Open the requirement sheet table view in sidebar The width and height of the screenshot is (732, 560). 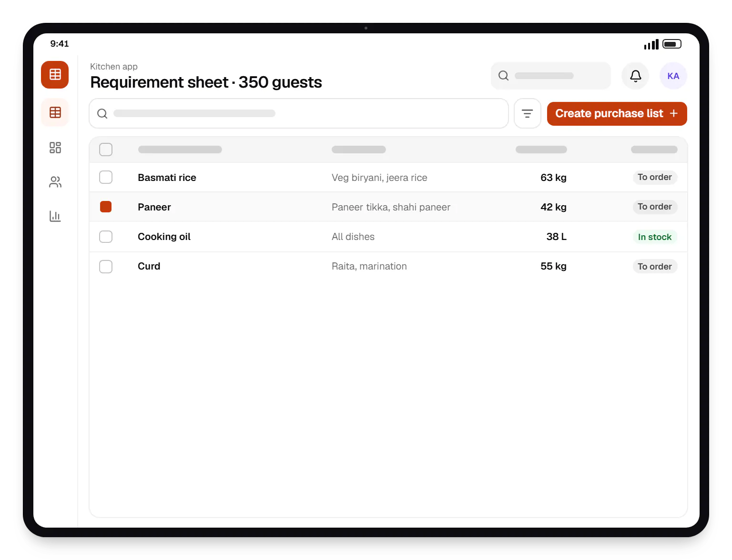pos(55,112)
